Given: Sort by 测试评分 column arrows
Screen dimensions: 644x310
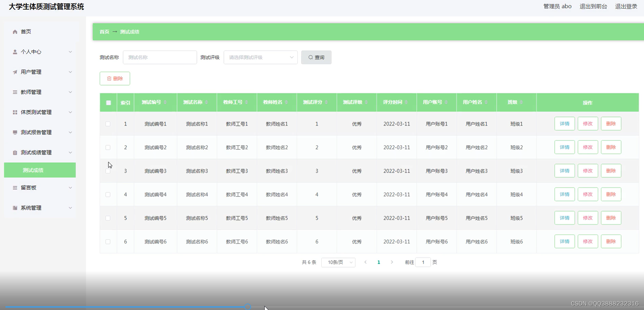Looking at the screenshot, I should point(326,102).
